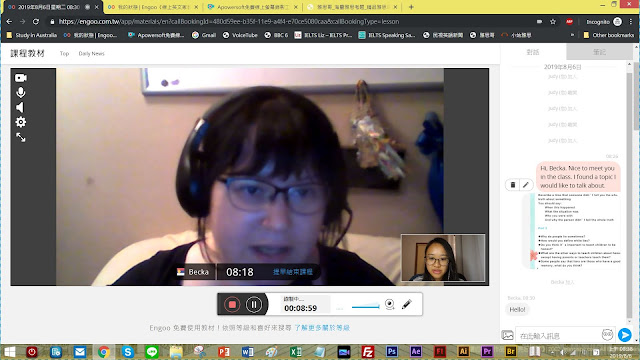Screen dimensions: 640x360
Task: Open video settings gear icon
Action: [21, 122]
